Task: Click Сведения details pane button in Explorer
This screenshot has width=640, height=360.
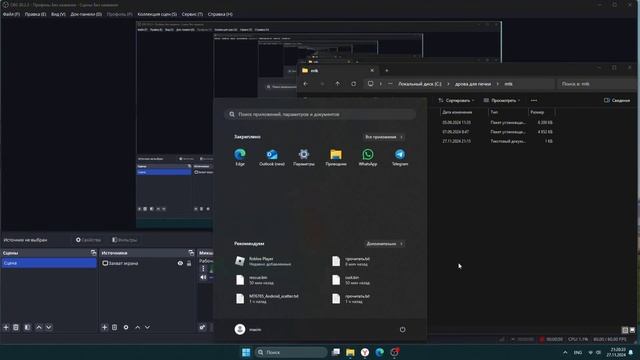Action: pos(617,100)
